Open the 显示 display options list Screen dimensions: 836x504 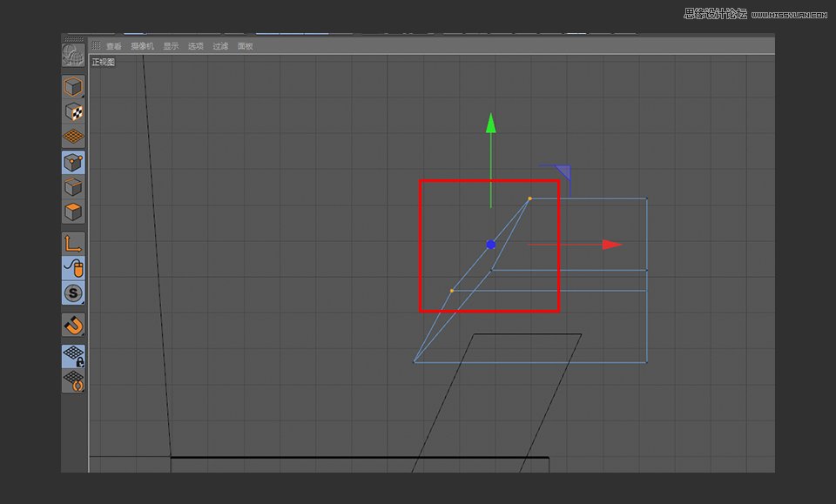[x=172, y=45]
